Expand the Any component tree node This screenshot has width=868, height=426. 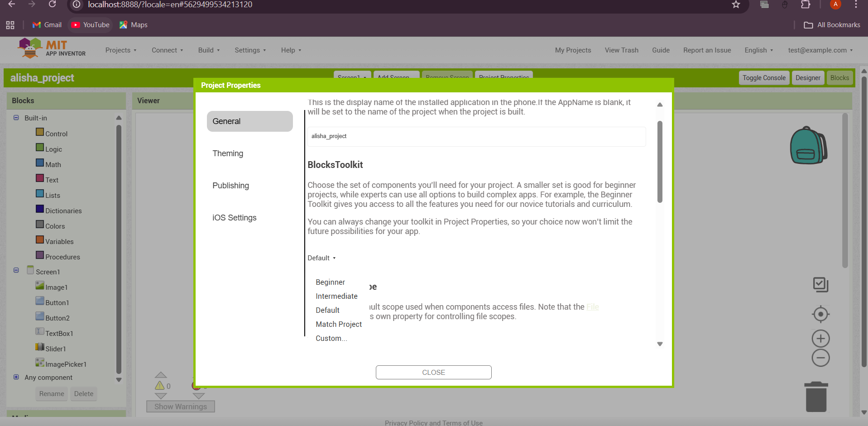16,377
